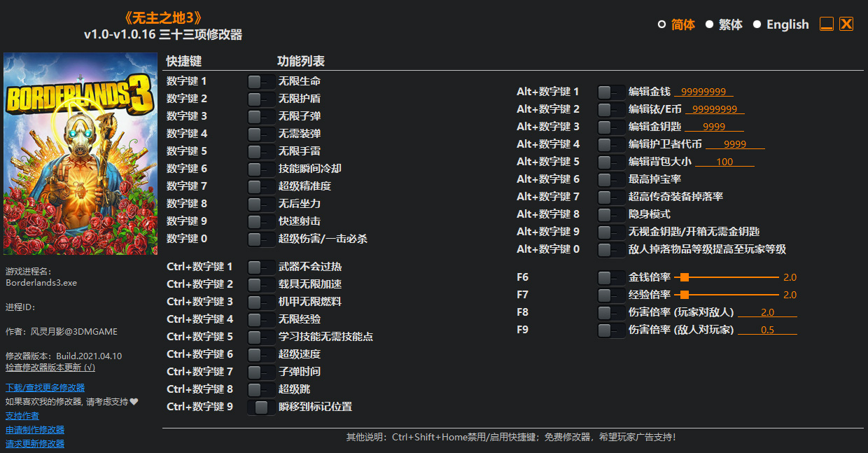Toggle 编辑金钱 switch
Viewport: 868px width, 453px height.
pos(611,92)
